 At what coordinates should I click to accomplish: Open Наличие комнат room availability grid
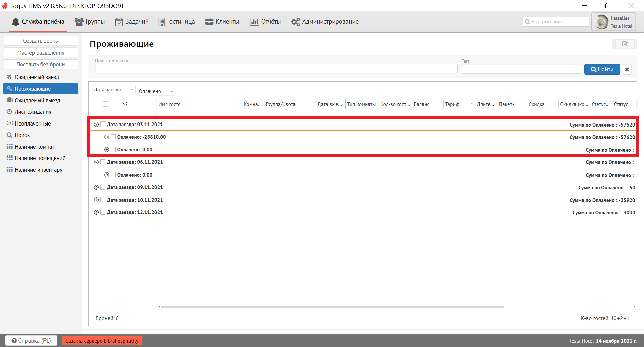click(x=34, y=147)
